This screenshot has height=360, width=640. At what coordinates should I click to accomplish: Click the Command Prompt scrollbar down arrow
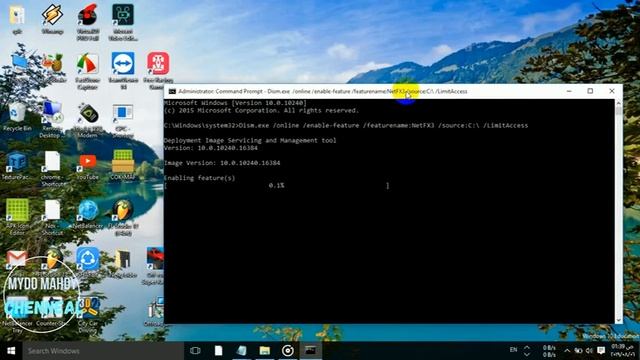619,320
